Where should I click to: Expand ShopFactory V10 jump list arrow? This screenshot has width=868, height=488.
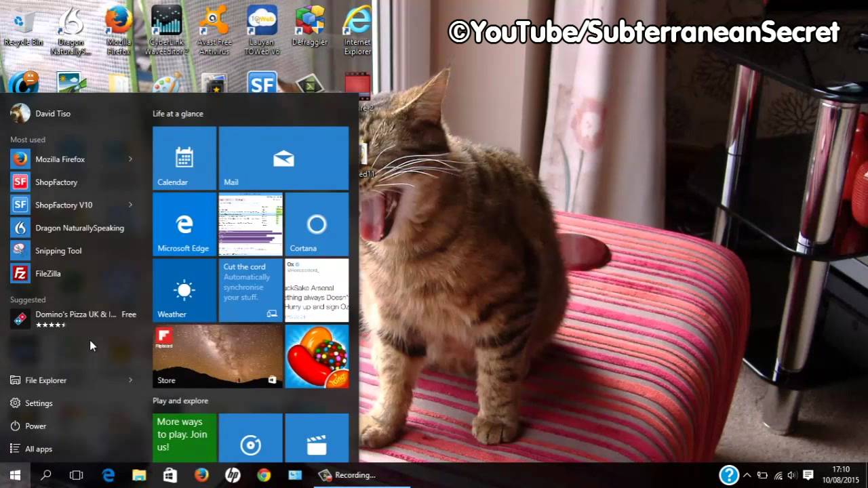pyautogui.click(x=130, y=205)
